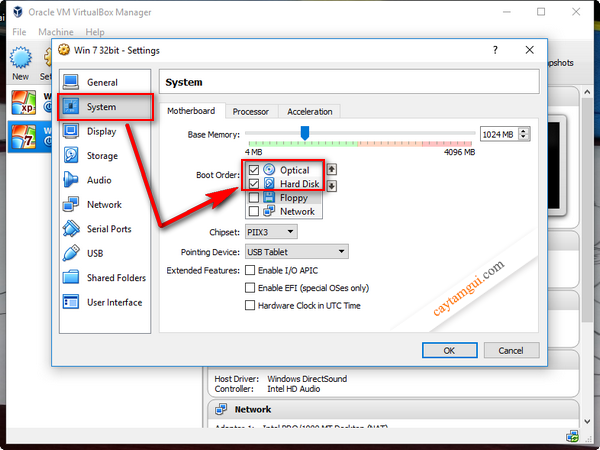Open the Display settings category

tap(105, 131)
